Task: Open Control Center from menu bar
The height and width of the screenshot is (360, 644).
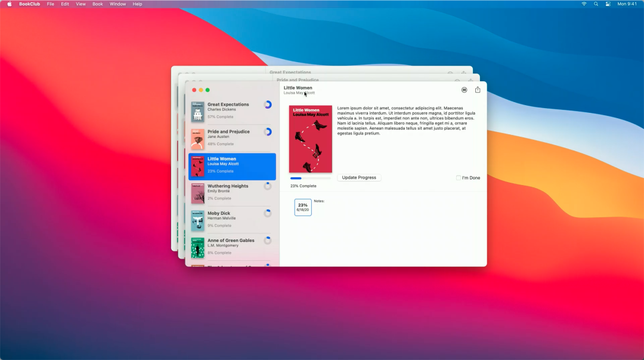Action: coord(608,4)
